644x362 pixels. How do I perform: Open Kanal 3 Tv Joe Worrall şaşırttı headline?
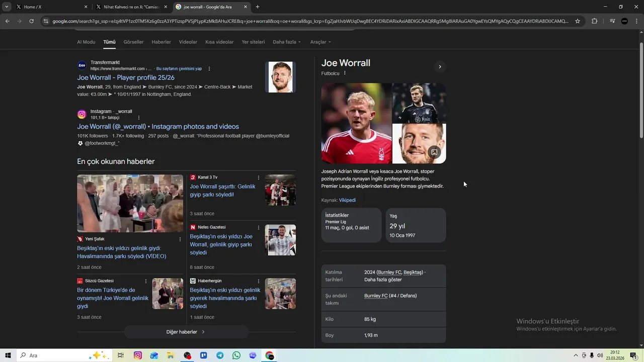pos(222,191)
